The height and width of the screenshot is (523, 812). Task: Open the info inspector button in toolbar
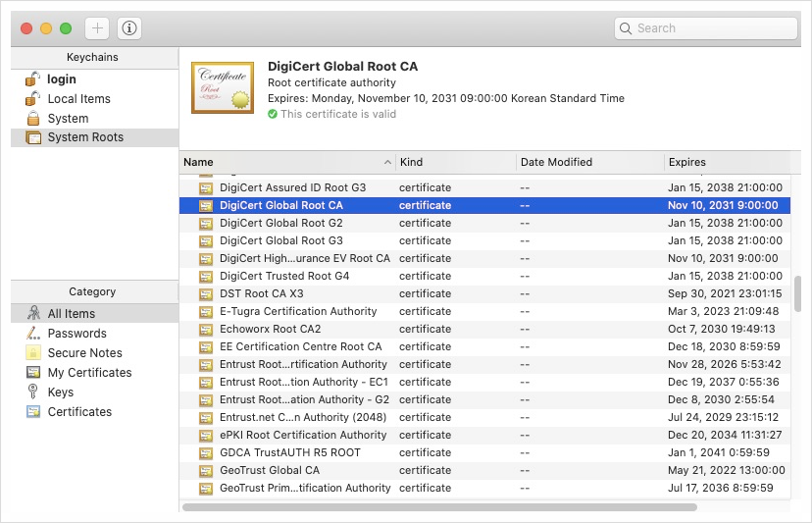[128, 28]
